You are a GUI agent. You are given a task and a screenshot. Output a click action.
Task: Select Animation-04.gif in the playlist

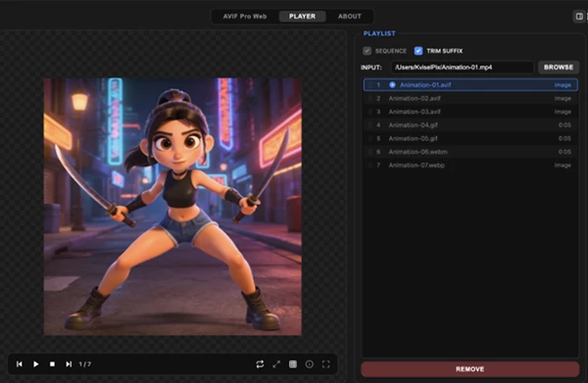point(470,124)
